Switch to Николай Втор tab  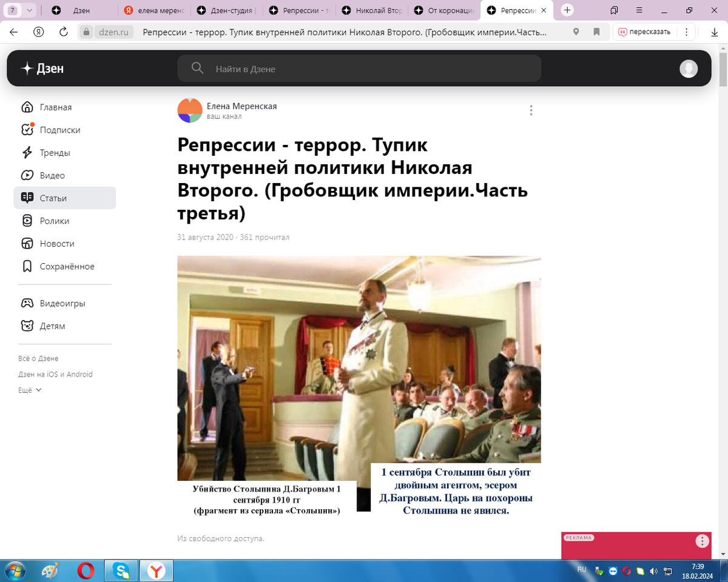[x=371, y=10]
